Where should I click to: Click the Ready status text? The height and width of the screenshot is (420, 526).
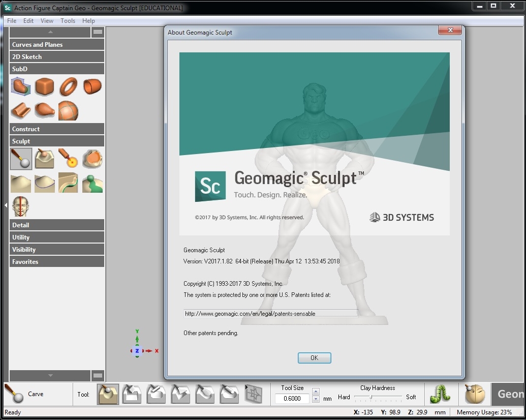tap(13, 412)
